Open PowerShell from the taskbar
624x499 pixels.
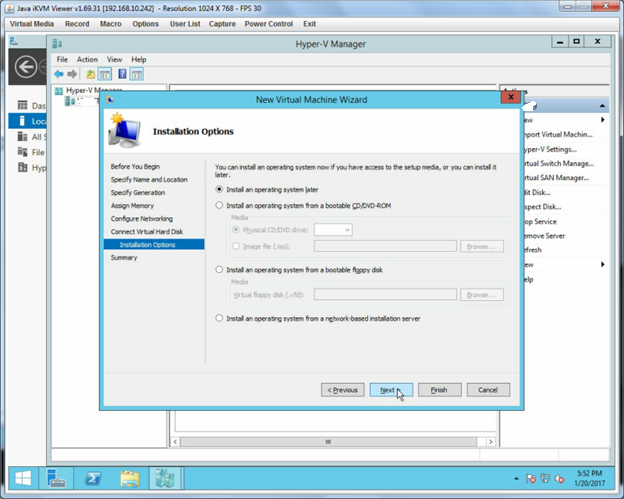[93, 478]
